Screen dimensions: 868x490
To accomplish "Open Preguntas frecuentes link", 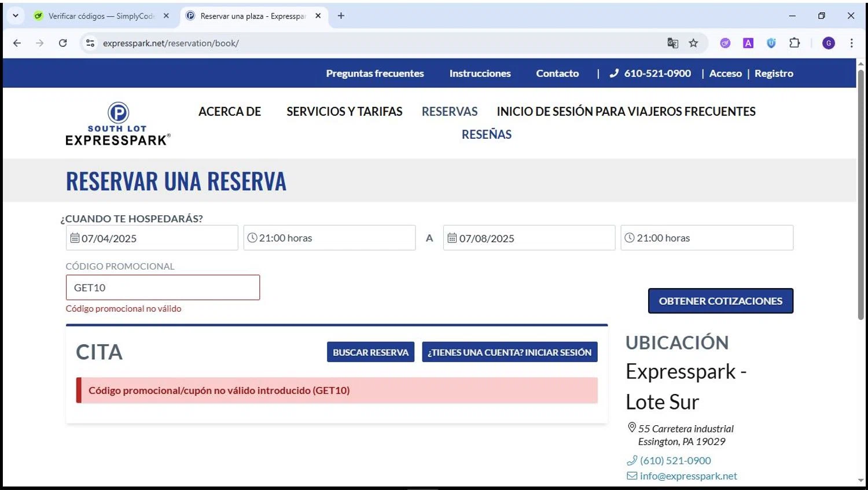I will (x=375, y=73).
